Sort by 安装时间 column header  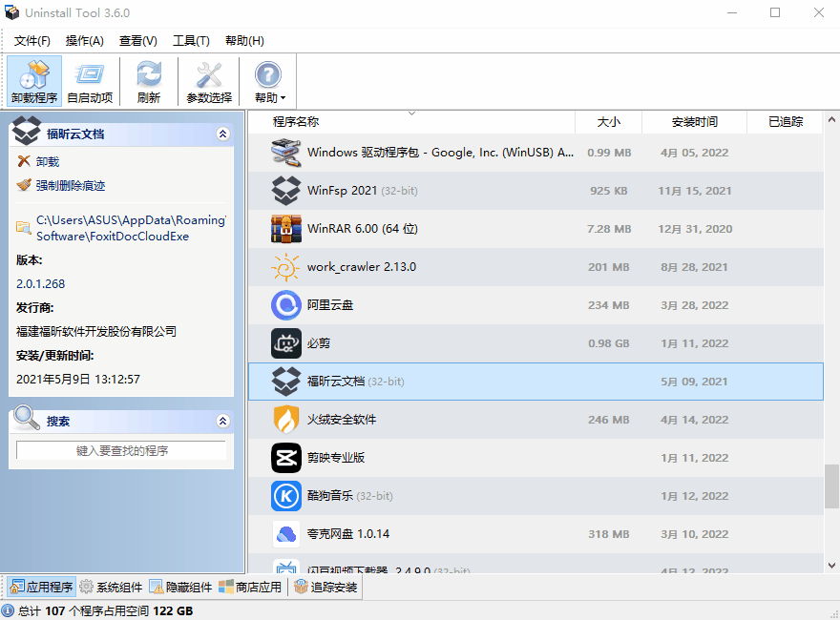coord(694,121)
